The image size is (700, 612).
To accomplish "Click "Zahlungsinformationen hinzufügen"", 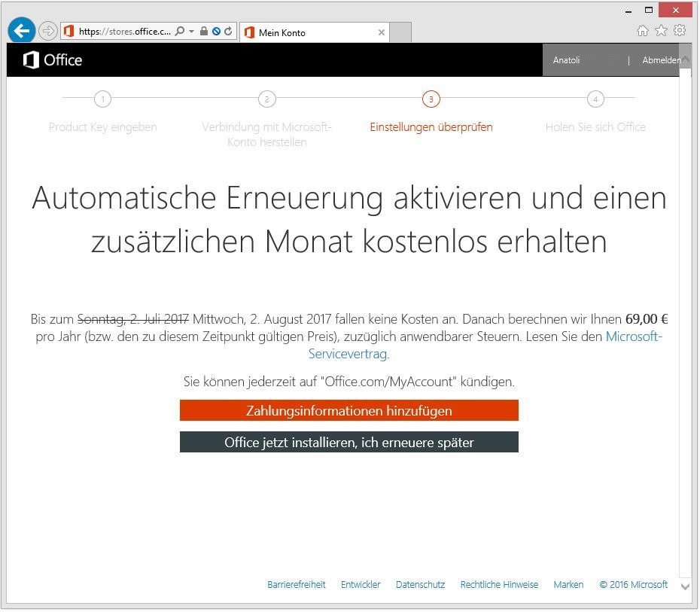I will point(348,410).
